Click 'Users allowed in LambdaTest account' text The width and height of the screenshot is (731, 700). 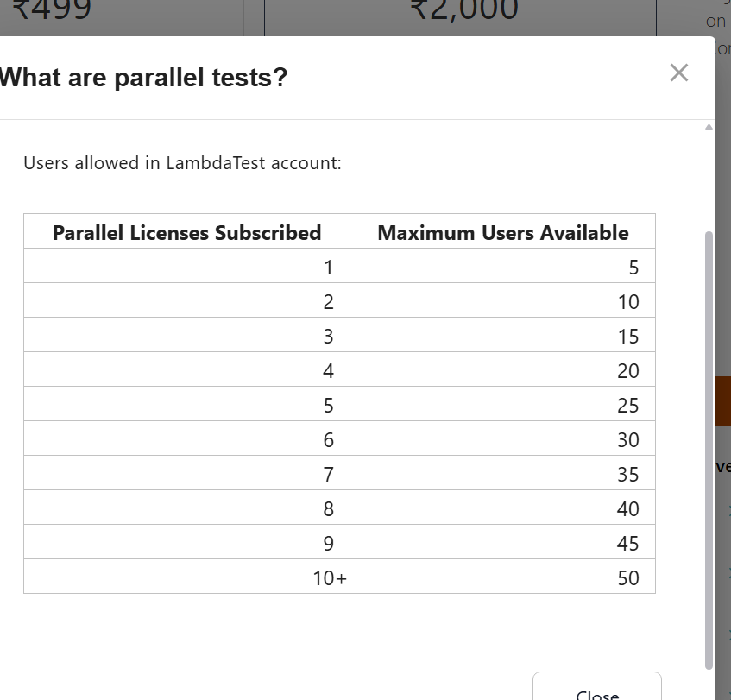182,163
